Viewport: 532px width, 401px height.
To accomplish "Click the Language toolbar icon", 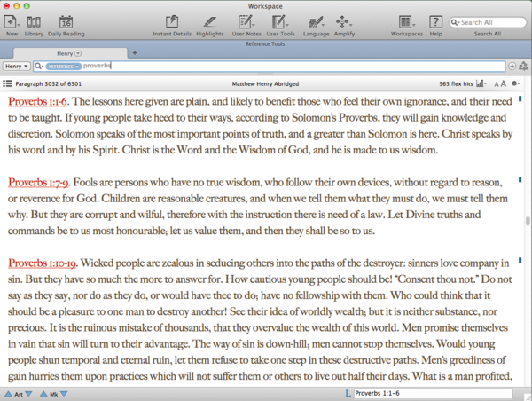I will (315, 22).
